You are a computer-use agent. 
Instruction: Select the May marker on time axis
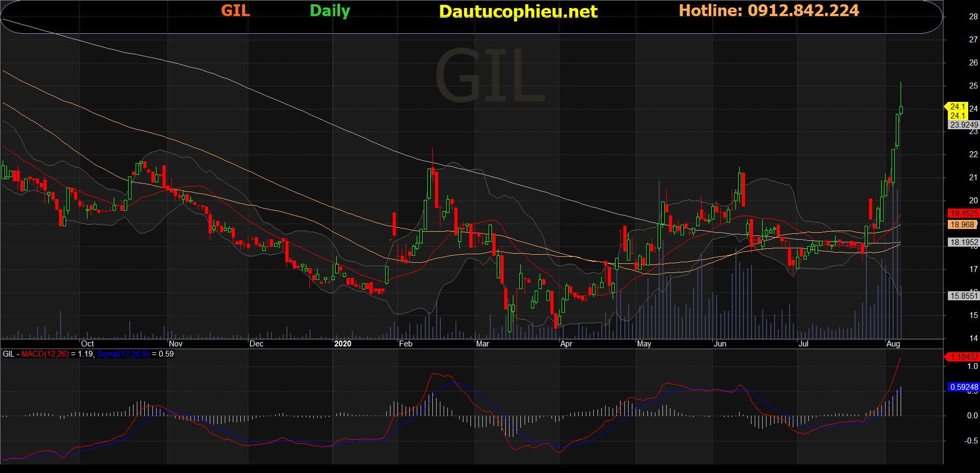[x=644, y=344]
